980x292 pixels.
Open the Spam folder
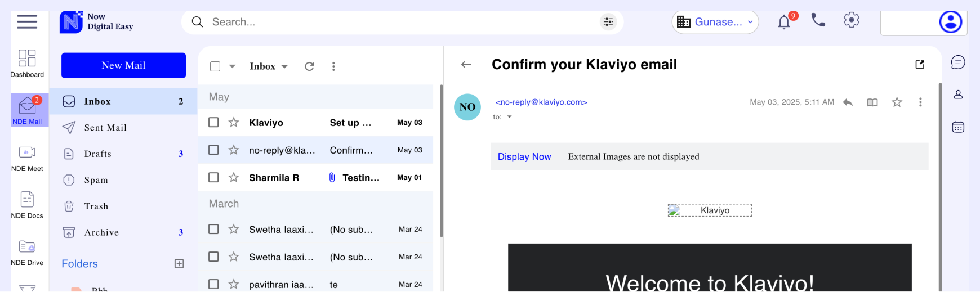click(123, 180)
